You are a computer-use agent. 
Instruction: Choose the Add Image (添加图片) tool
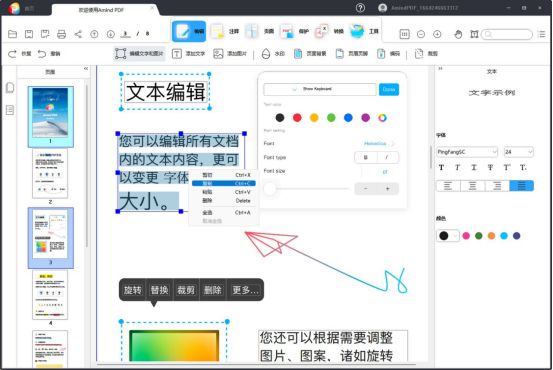tap(230, 54)
